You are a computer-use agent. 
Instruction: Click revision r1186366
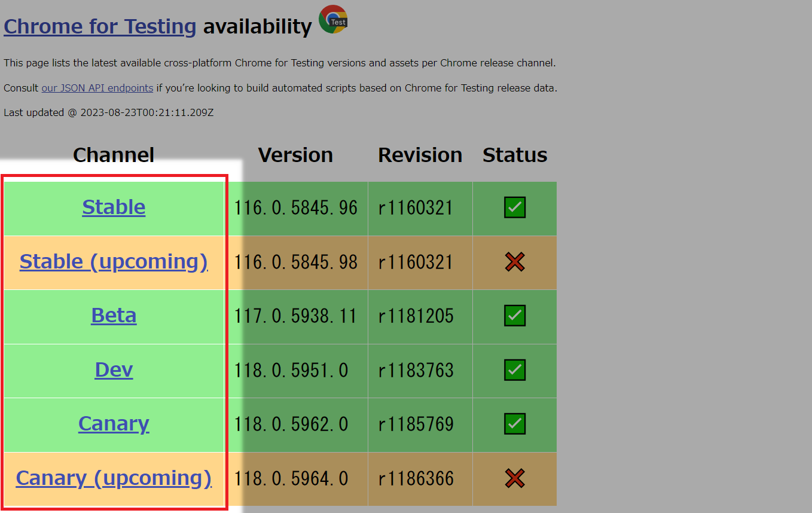point(416,478)
